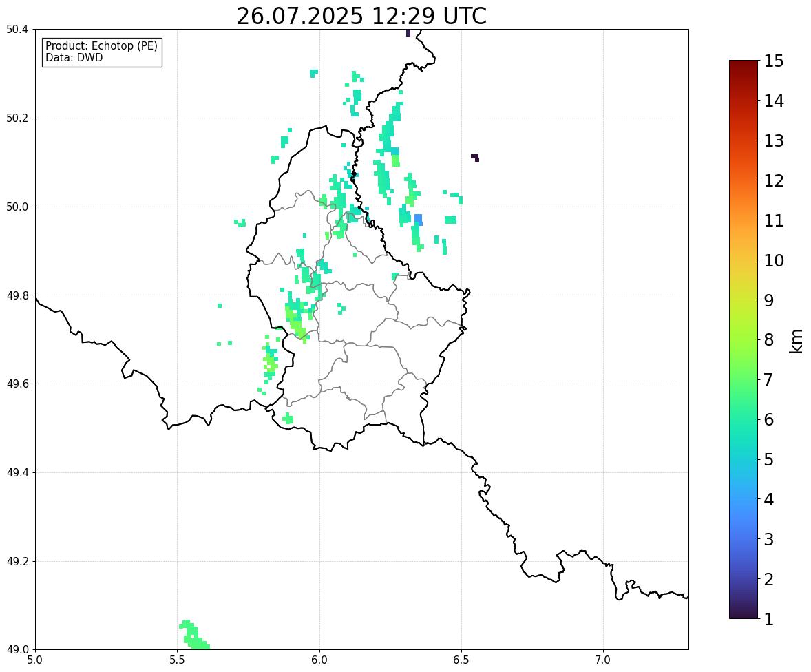811x672 pixels.
Task: Click the latitude axis label 49.8
Action: tap(17, 295)
